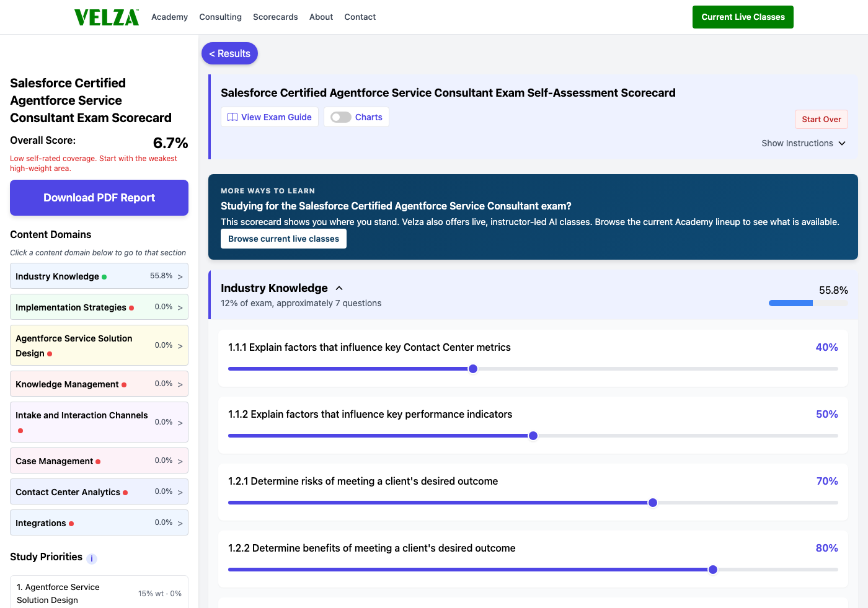Toggle the Charts switch

point(340,117)
